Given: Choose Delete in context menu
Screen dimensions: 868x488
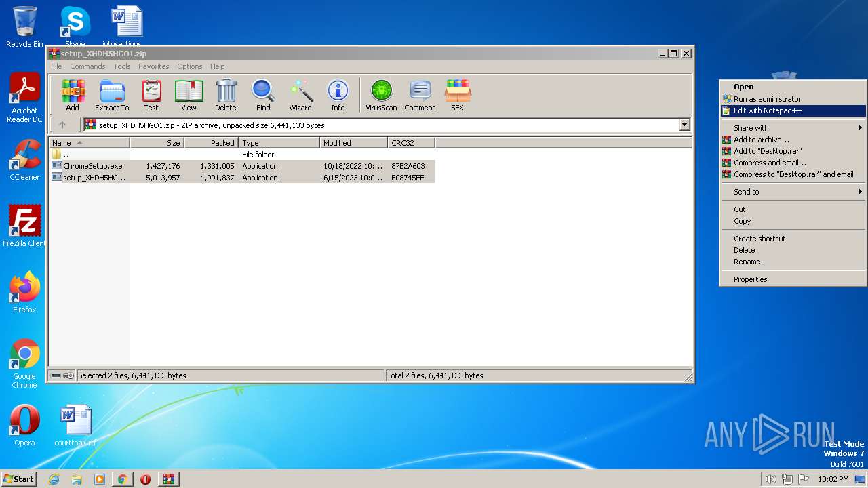Looking at the screenshot, I should [x=793, y=250].
